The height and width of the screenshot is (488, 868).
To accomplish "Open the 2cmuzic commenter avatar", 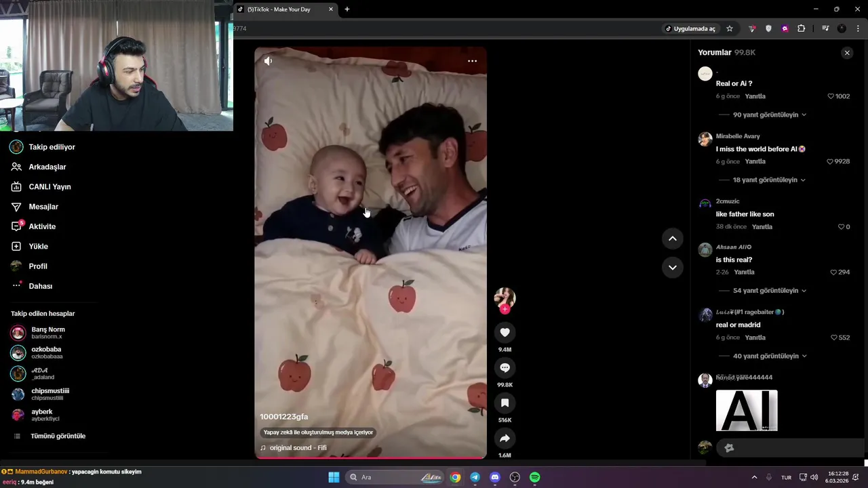I will (705, 203).
